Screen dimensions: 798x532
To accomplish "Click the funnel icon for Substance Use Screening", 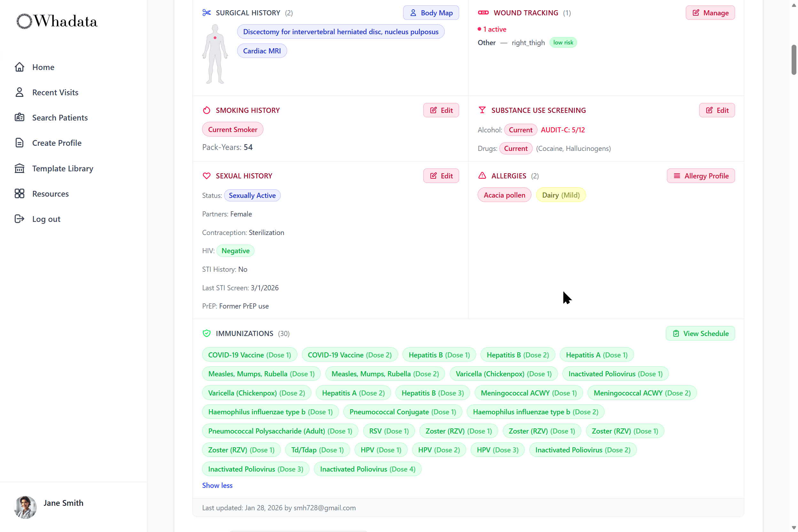I will point(482,110).
